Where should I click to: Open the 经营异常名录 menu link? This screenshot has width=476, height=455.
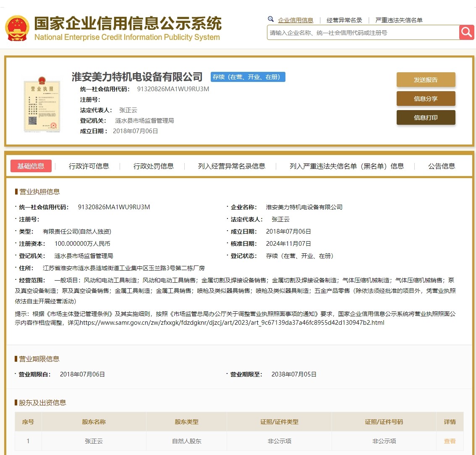tap(344, 19)
